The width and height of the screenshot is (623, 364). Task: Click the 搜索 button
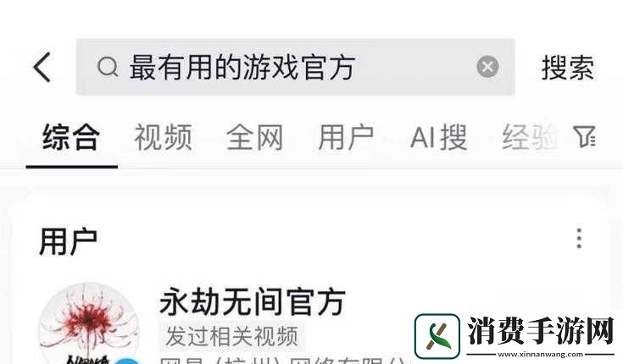pos(568,68)
